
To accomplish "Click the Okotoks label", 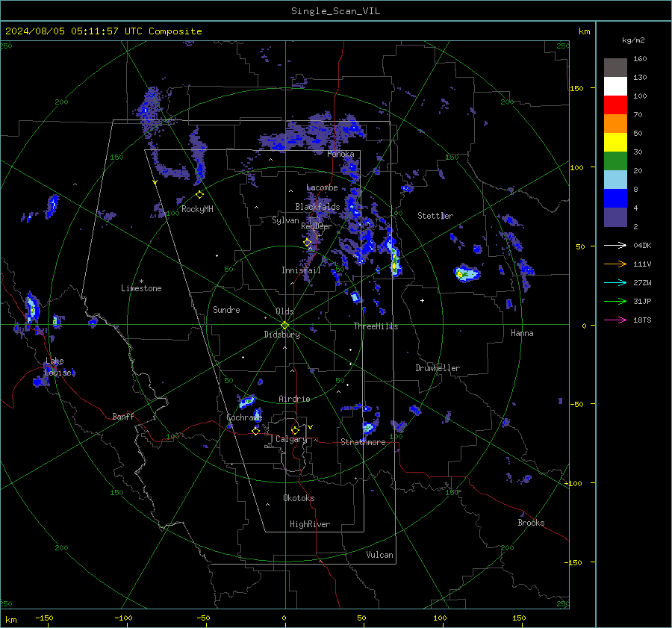I will coord(299,498).
